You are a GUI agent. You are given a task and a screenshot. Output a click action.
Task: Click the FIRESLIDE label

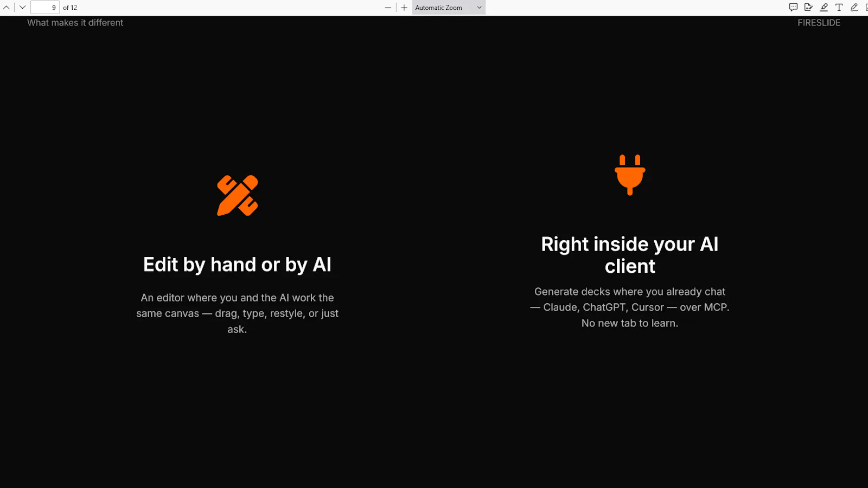pos(819,23)
